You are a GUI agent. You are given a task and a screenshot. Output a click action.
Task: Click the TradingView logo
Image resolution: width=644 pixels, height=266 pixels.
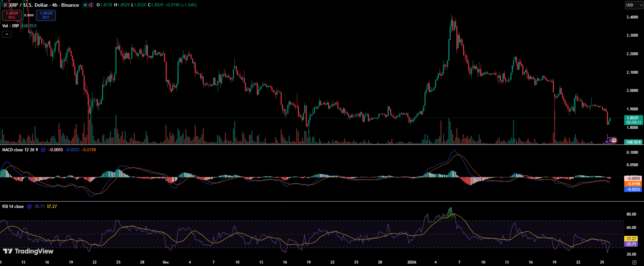[x=28, y=251]
